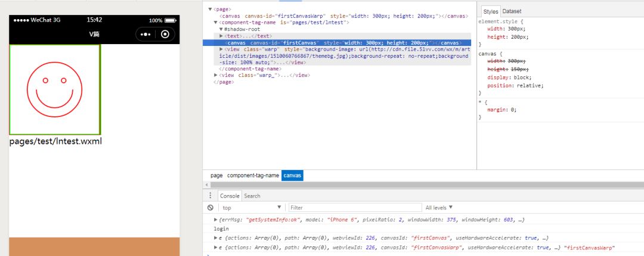Screen dimensions: 644x256
Task: Click the component-tag-name breadcrumb
Action: pos(253,175)
